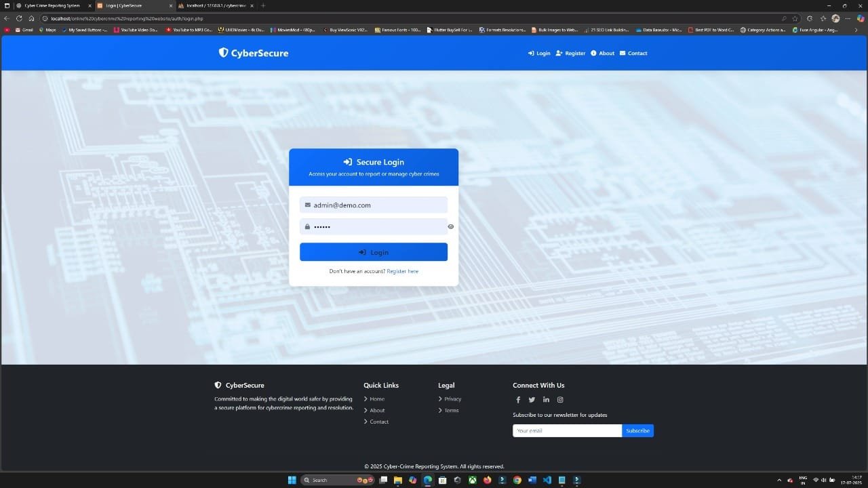Open the Twitter social icon in footer
Screen dimensions: 868x488
[x=532, y=400]
